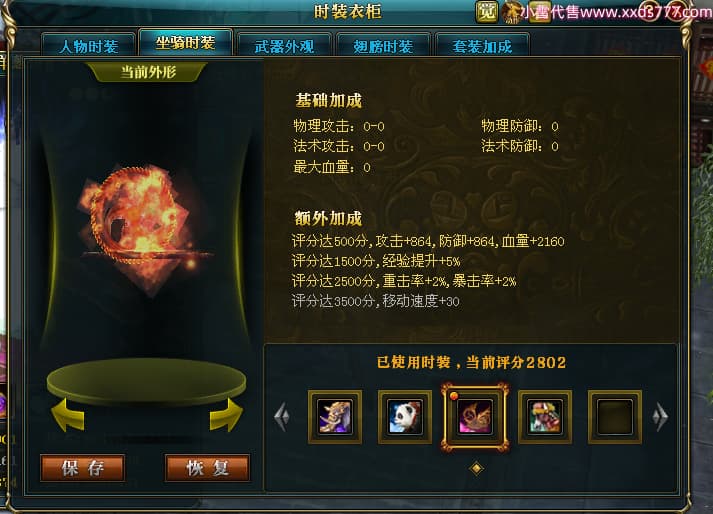Open the 翅膀时装 tab
Image resolution: width=713 pixels, height=514 pixels.
click(383, 45)
